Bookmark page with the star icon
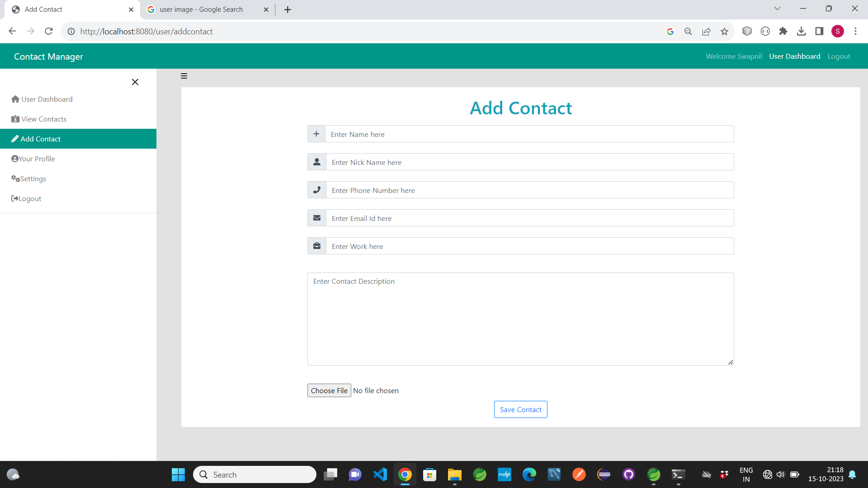Screen dimensions: 868x488 [724, 32]
